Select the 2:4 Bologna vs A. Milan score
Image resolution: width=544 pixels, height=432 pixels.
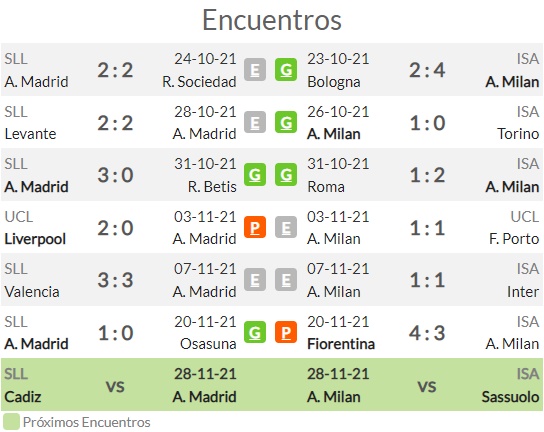click(x=427, y=70)
